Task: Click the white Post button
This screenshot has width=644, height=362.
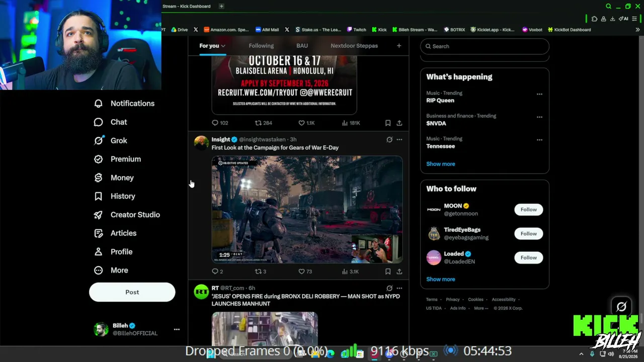Action: pyautogui.click(x=132, y=292)
